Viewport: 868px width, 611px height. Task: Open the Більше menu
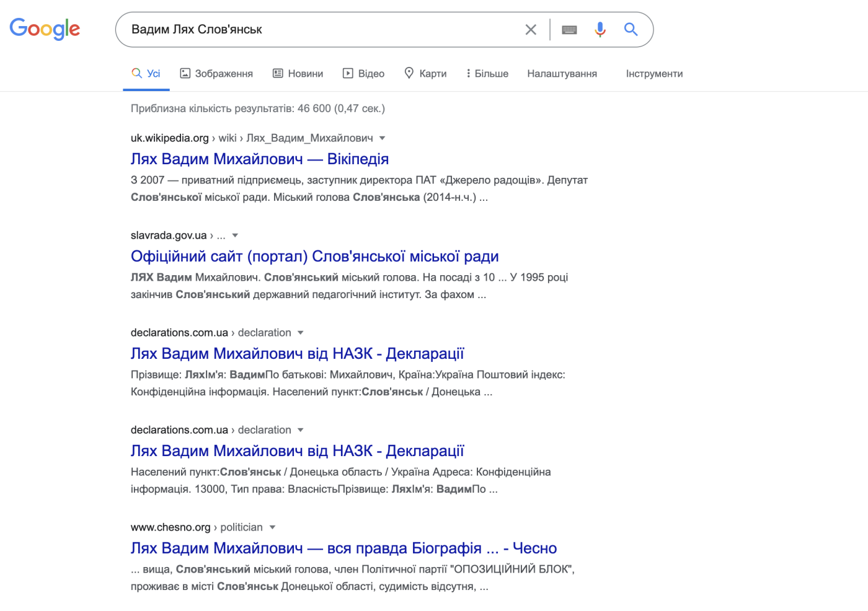(487, 73)
